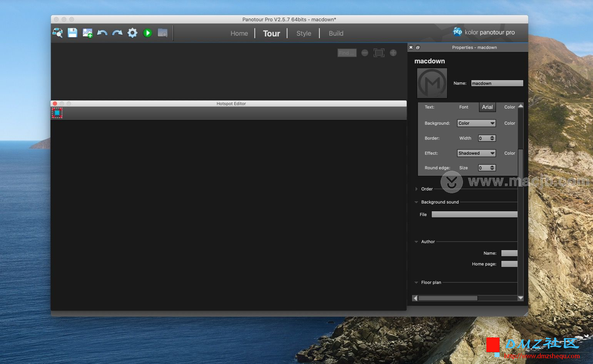Close the Hotspot Editor window
Image resolution: width=593 pixels, height=364 pixels.
pos(55,104)
